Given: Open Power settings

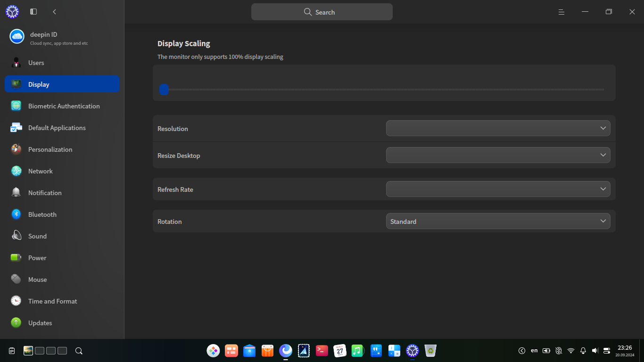Looking at the screenshot, I should 62,258.
